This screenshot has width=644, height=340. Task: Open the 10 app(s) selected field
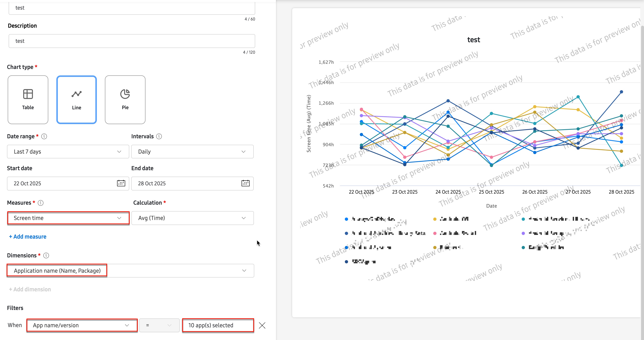[x=218, y=325]
